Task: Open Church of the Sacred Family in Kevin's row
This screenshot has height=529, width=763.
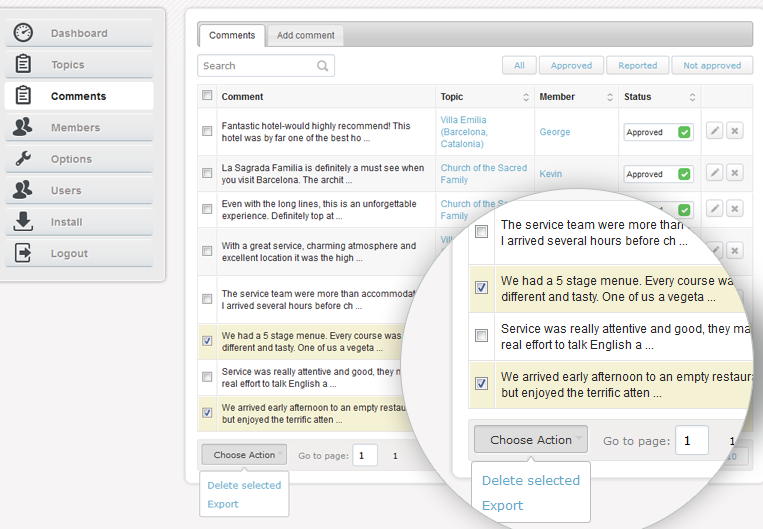Action: (484, 174)
